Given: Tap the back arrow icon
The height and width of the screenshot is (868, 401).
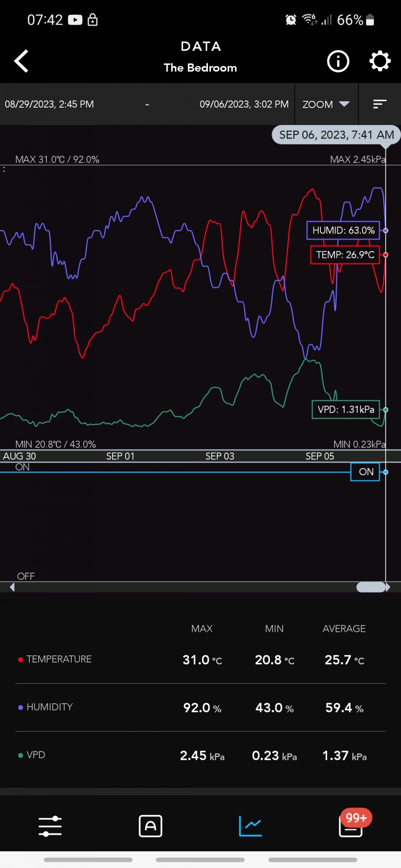Looking at the screenshot, I should click(21, 61).
